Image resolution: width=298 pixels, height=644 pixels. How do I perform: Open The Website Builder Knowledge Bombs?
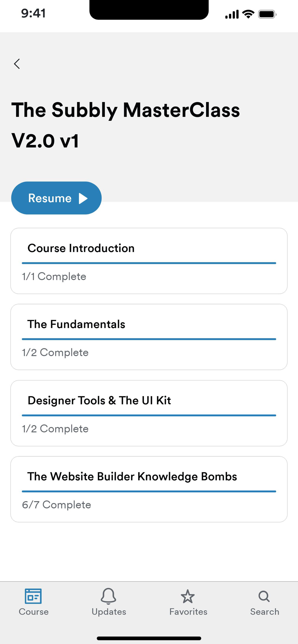click(132, 477)
